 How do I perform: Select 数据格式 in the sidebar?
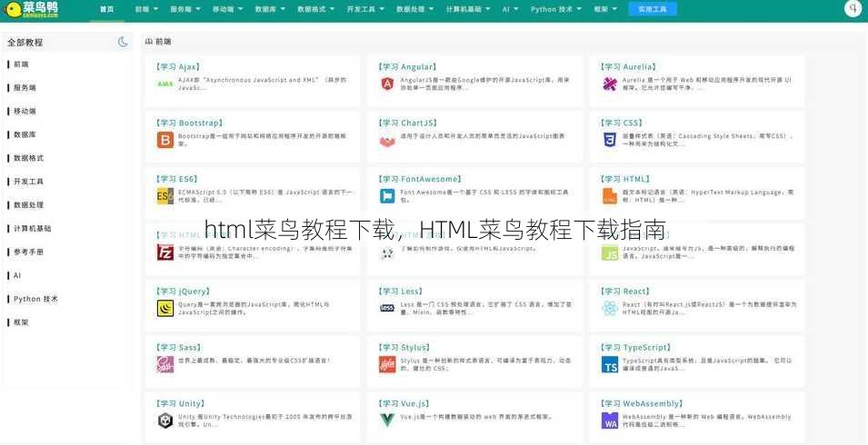[28, 157]
